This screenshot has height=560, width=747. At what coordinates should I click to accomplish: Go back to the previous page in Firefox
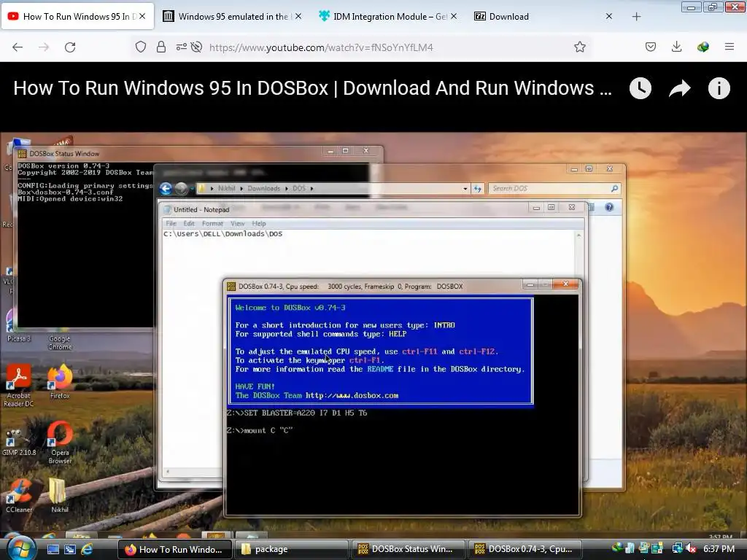(x=18, y=47)
